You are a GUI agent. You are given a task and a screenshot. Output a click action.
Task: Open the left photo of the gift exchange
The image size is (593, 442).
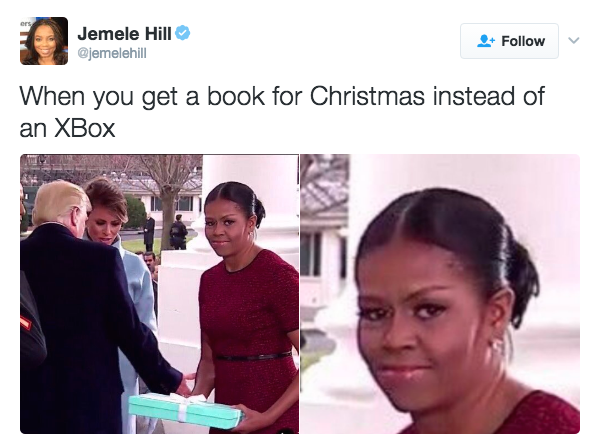pos(159,294)
